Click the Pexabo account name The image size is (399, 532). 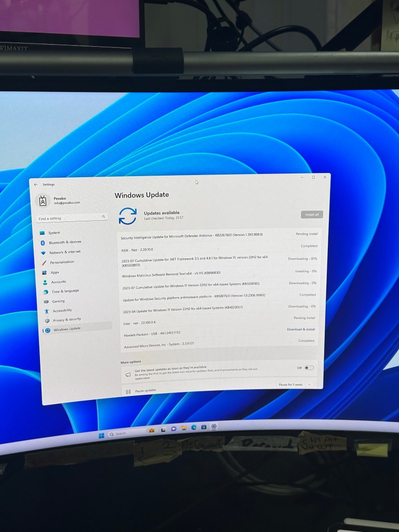(x=60, y=198)
